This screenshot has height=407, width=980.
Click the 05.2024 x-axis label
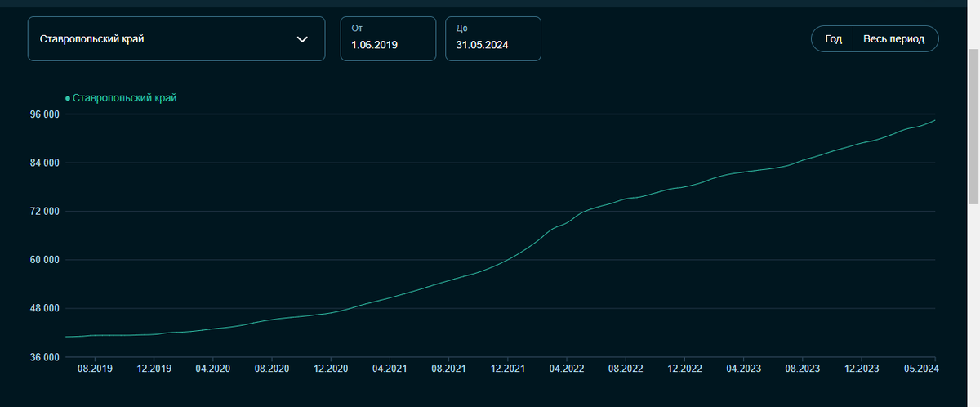tap(923, 369)
